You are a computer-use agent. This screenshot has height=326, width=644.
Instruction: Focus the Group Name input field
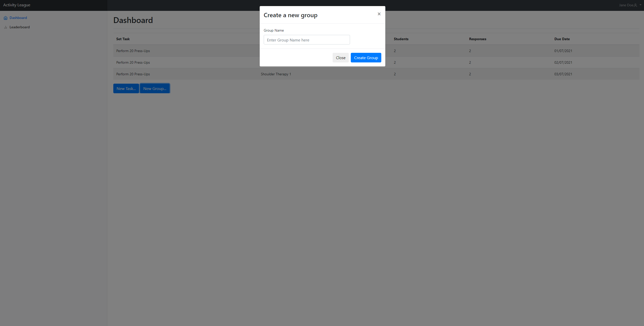coord(307,40)
